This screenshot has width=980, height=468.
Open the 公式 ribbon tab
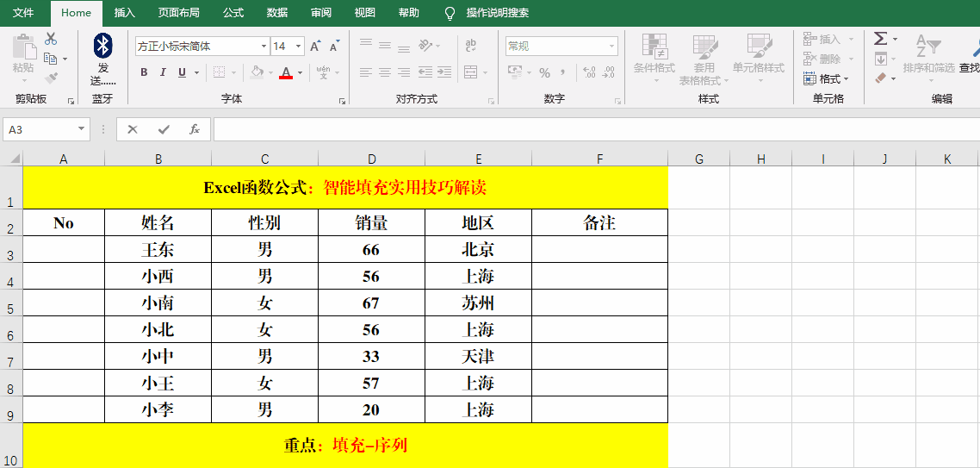[x=233, y=13]
